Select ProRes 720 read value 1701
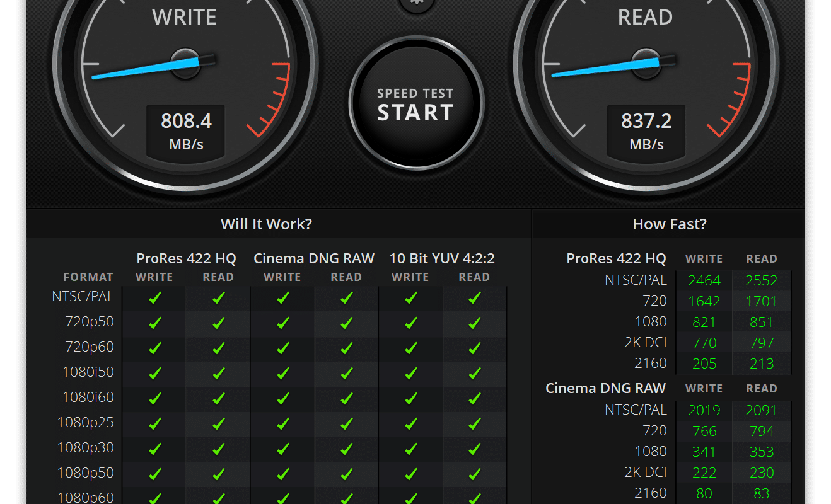This screenshot has height=504, width=831. click(762, 301)
